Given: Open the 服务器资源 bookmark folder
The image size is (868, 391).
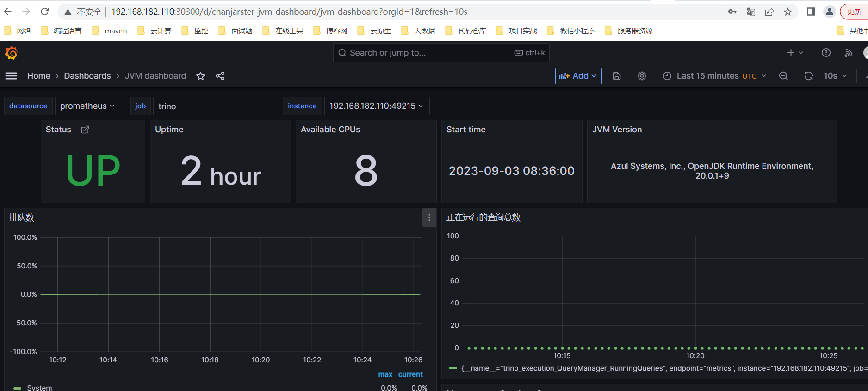Looking at the screenshot, I should tap(629, 31).
